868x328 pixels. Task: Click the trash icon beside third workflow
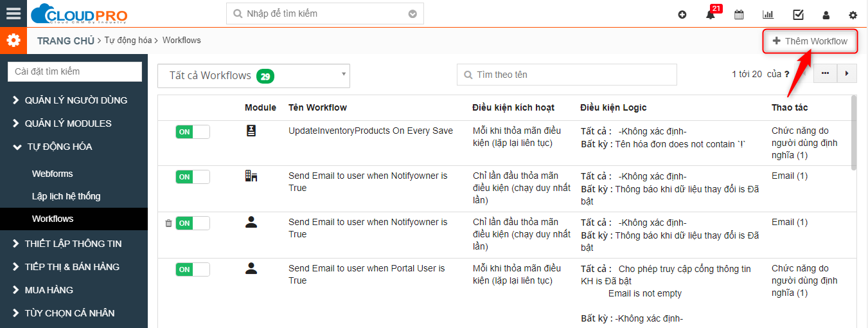[x=168, y=223]
